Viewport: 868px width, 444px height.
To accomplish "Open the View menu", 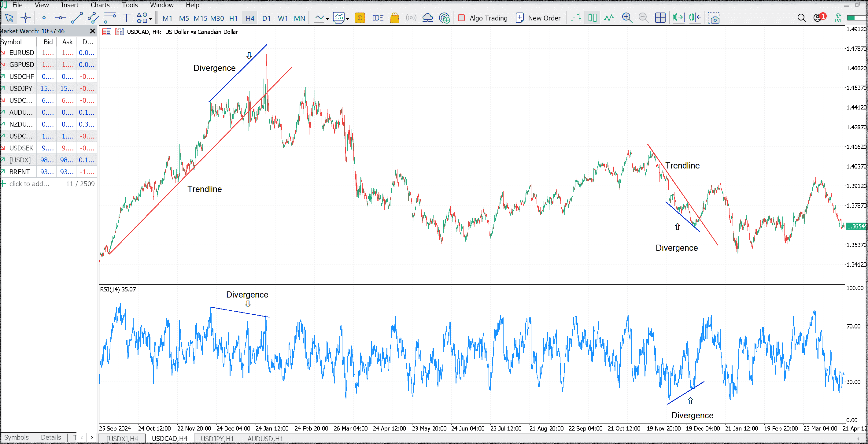I will (42, 5).
